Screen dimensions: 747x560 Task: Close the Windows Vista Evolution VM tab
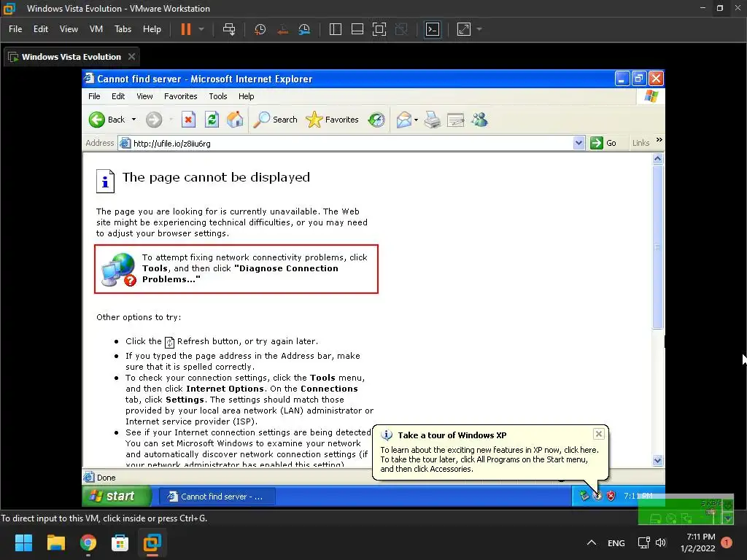pos(131,57)
